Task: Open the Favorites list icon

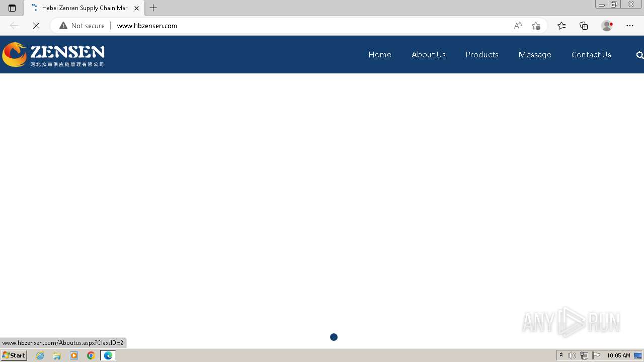Action: point(561,26)
